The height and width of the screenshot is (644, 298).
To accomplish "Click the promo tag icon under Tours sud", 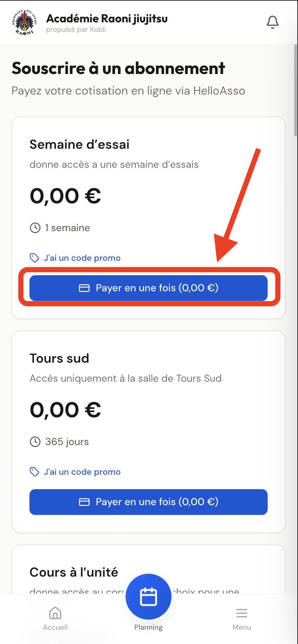I will [34, 472].
